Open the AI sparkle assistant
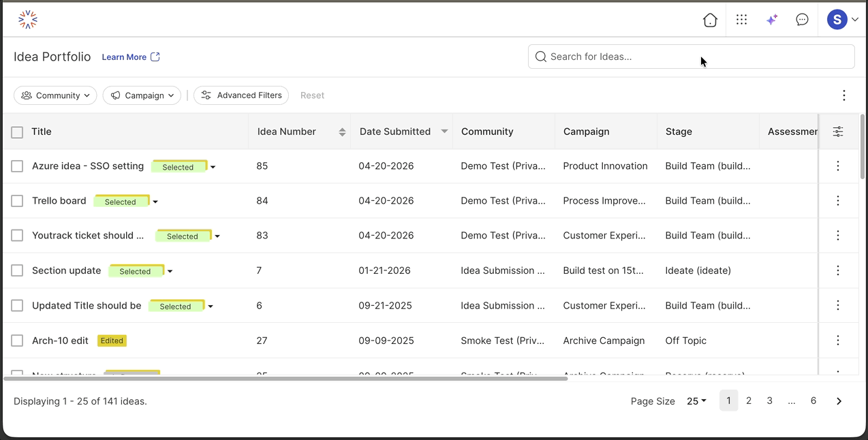This screenshot has width=868, height=440. tap(772, 20)
